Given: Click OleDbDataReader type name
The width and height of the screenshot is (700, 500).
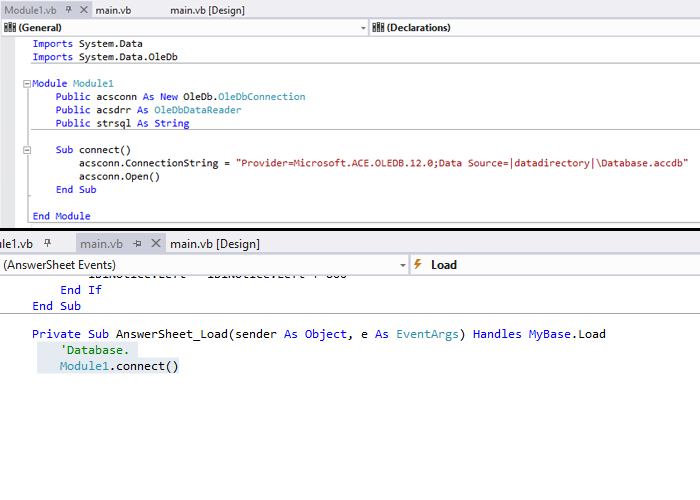Looking at the screenshot, I should (x=197, y=110).
